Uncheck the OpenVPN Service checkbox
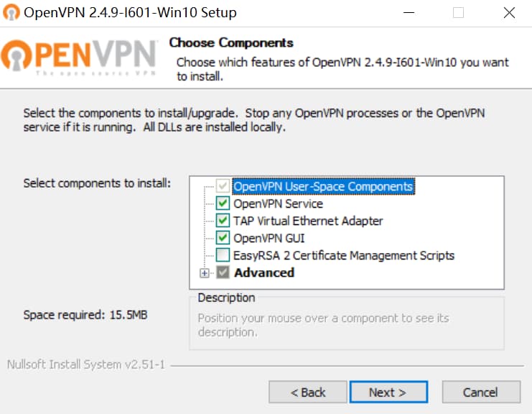Image resolution: width=532 pixels, height=414 pixels. 223,204
